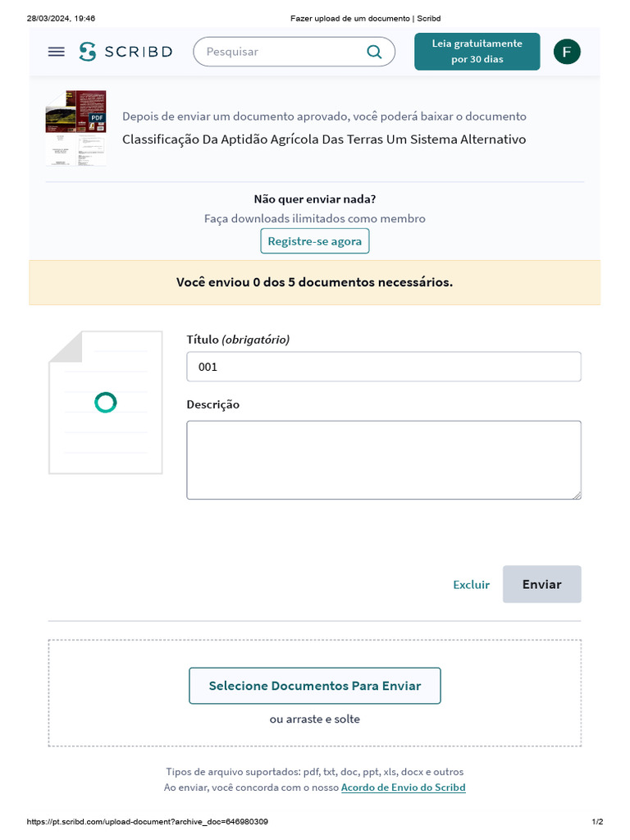Click the PDF document cover thumbnail

click(75, 128)
